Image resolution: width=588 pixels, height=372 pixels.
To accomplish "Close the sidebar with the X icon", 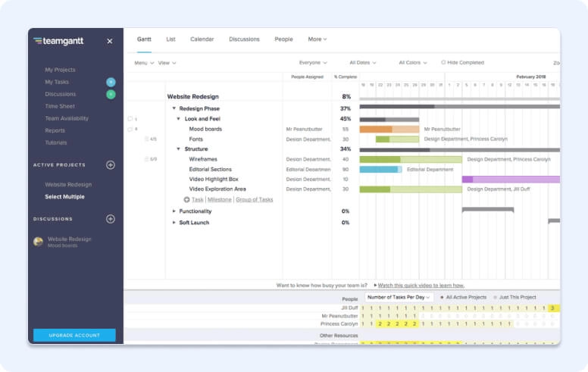I will 110,41.
